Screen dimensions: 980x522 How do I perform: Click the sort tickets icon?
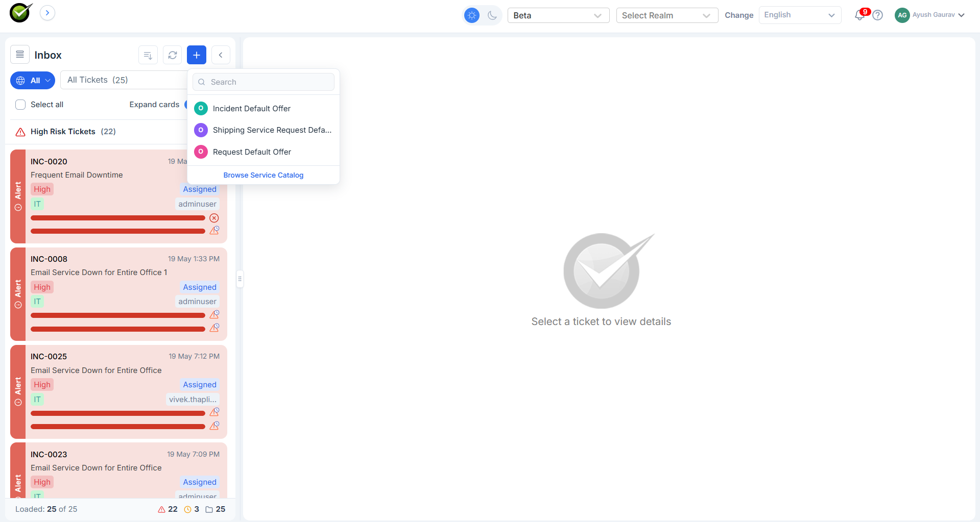point(148,55)
